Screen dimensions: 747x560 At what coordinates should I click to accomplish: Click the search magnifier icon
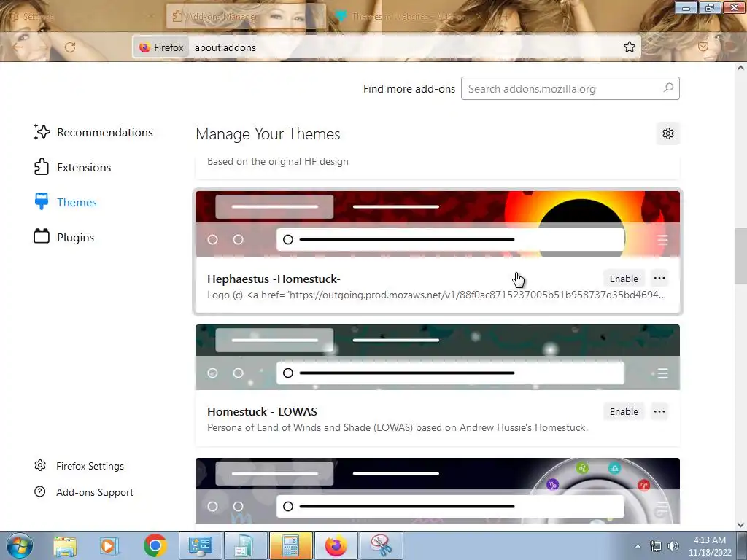(x=668, y=88)
